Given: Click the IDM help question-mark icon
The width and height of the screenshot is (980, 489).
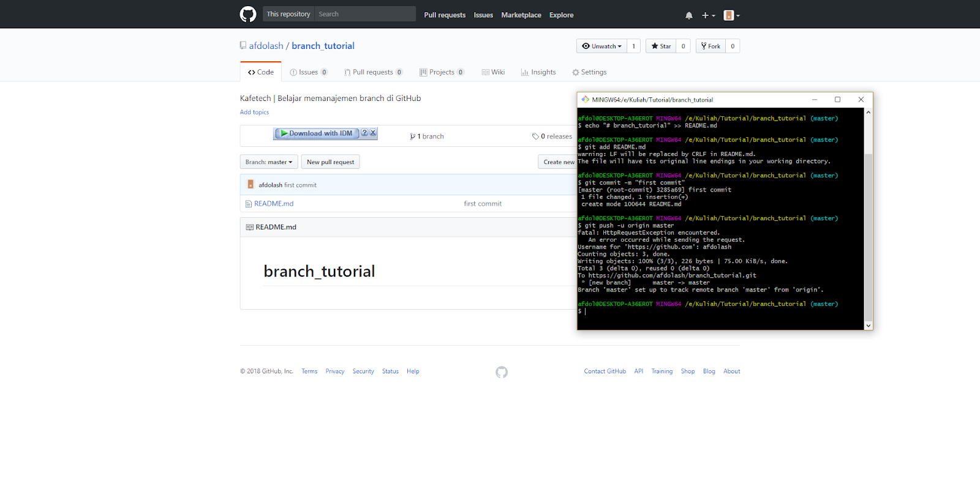Looking at the screenshot, I should click(x=364, y=133).
